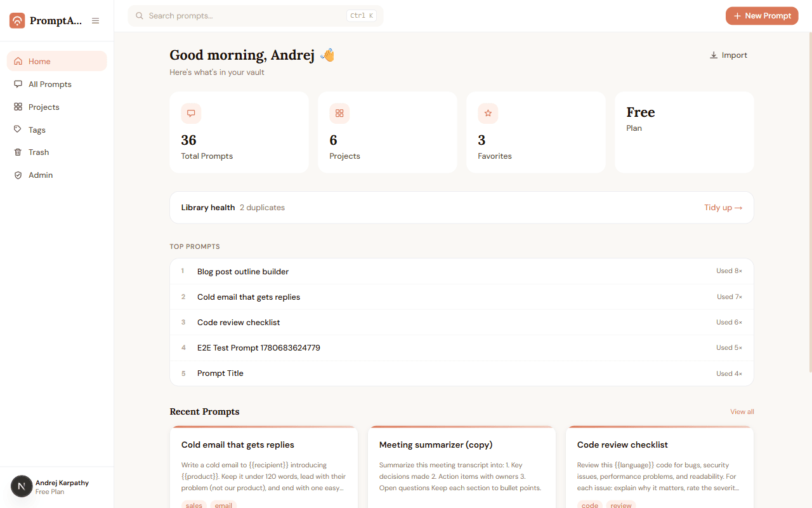Click the 2 duplicates text
The height and width of the screenshot is (508, 812).
point(262,208)
